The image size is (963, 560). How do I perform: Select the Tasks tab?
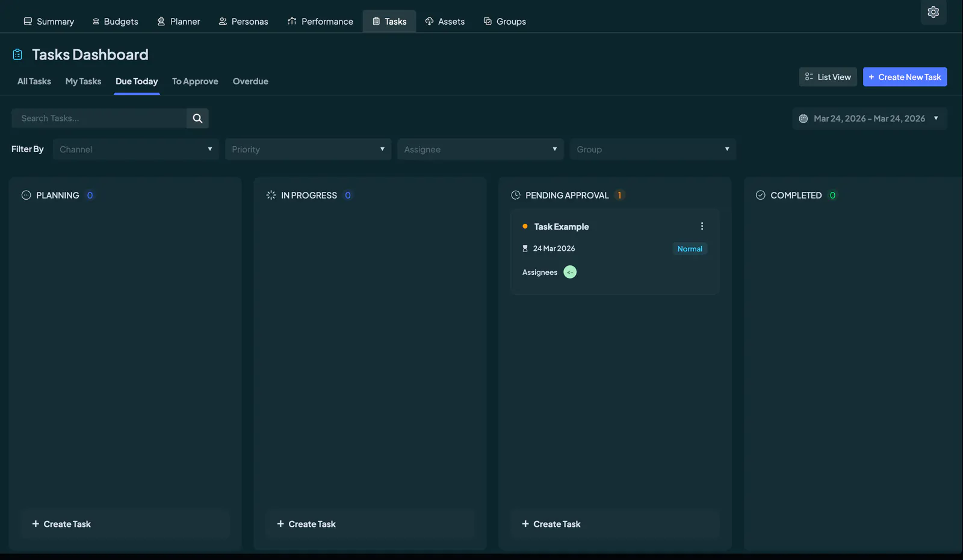pyautogui.click(x=389, y=22)
